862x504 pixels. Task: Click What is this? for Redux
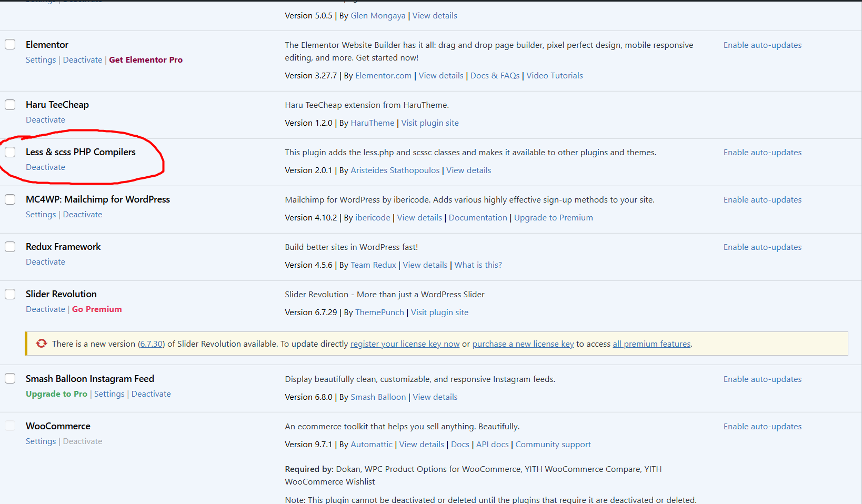click(x=478, y=265)
